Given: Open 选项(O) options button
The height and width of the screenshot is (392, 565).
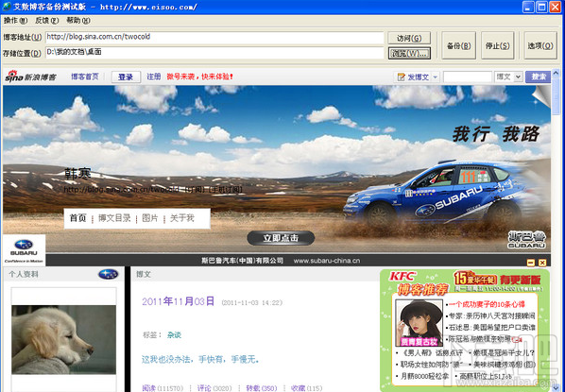Looking at the screenshot, I should [540, 45].
